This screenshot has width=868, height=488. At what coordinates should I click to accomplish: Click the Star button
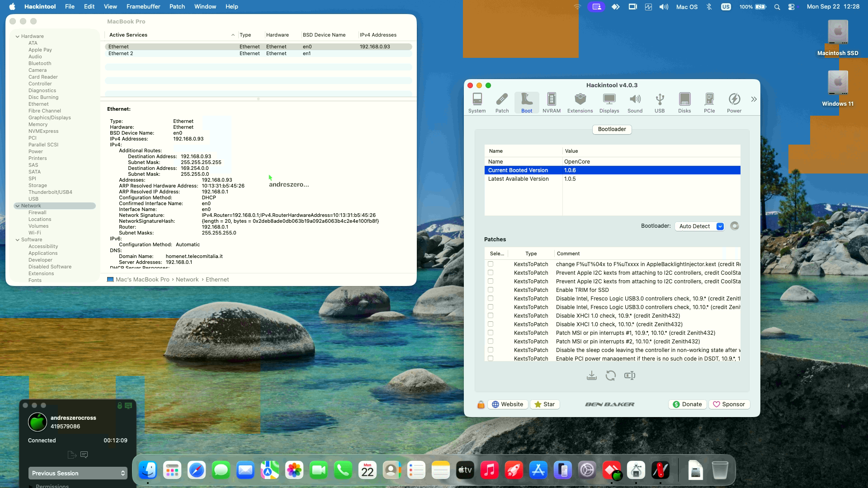click(x=545, y=404)
